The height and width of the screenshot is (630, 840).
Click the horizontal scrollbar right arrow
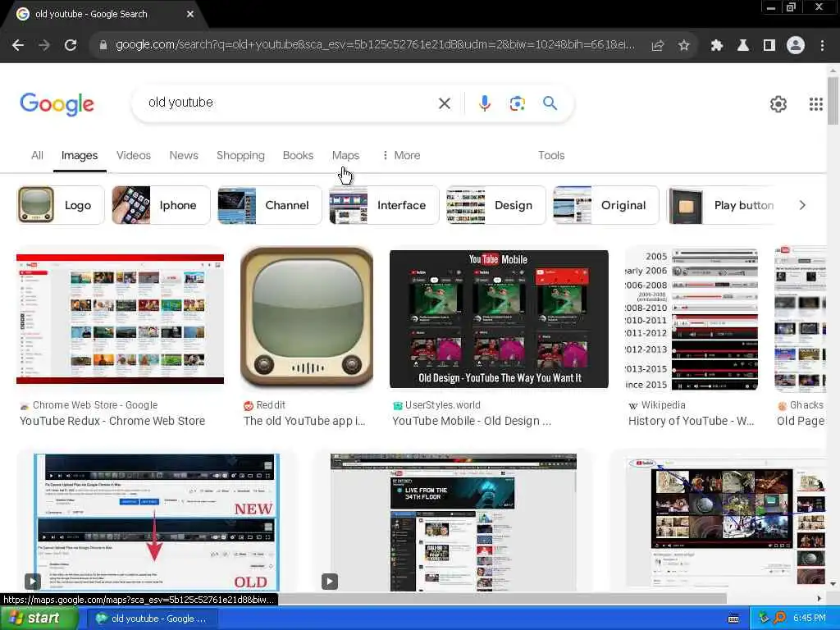[x=819, y=598]
